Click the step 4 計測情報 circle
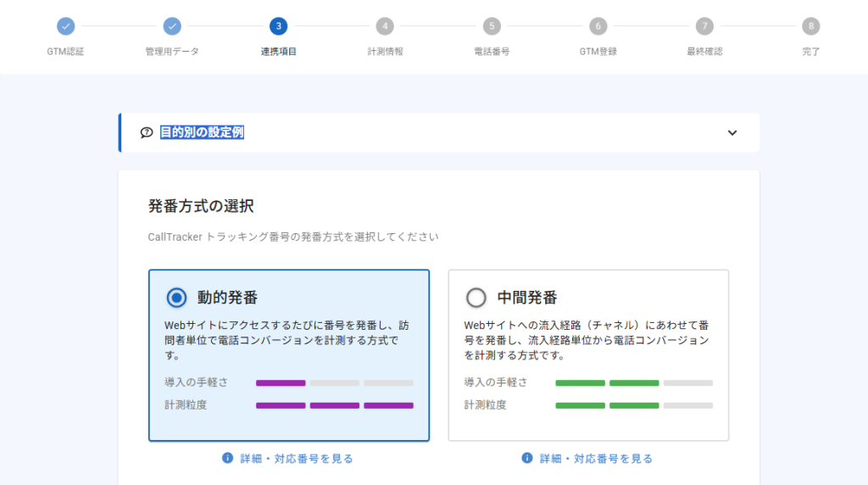 tap(386, 26)
